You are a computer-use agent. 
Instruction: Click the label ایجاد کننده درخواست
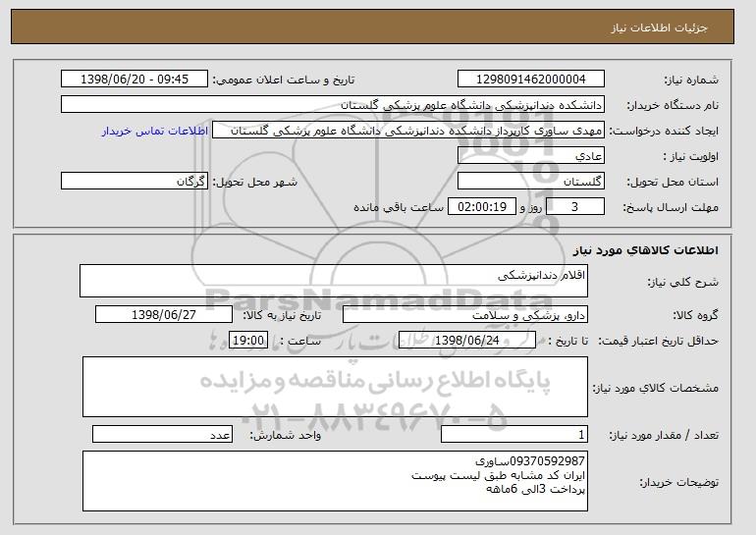(x=664, y=131)
